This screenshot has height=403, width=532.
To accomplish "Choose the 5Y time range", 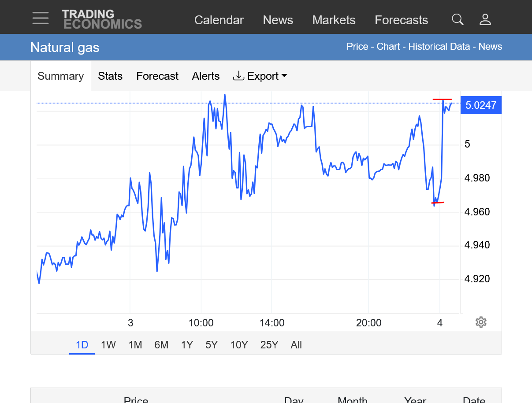I will click(x=212, y=345).
